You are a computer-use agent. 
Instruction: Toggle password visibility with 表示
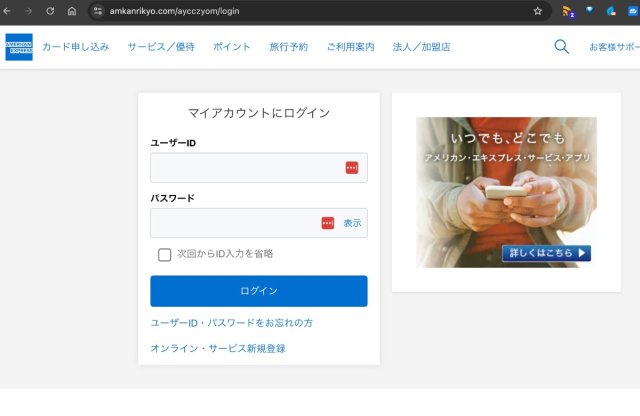[x=352, y=223]
